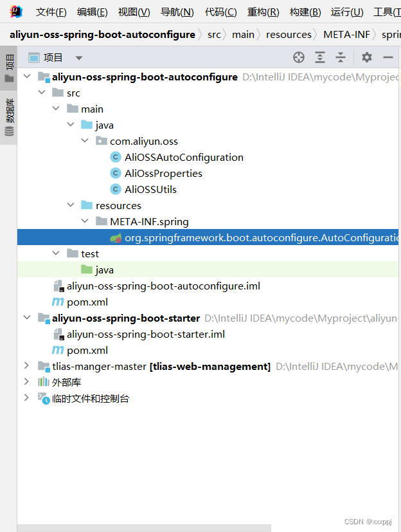The height and width of the screenshot is (532, 401).
Task: Select the AliOSSAutoConfiguration class name
Action: point(184,158)
